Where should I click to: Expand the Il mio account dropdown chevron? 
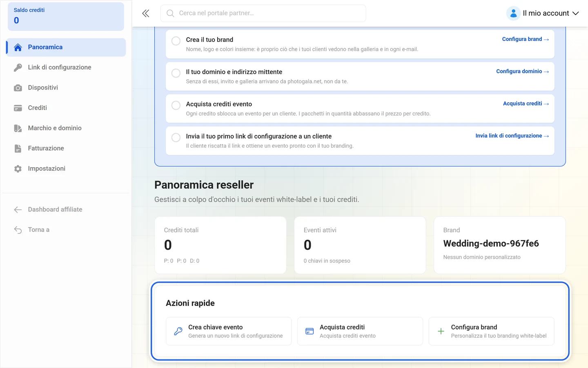(576, 13)
